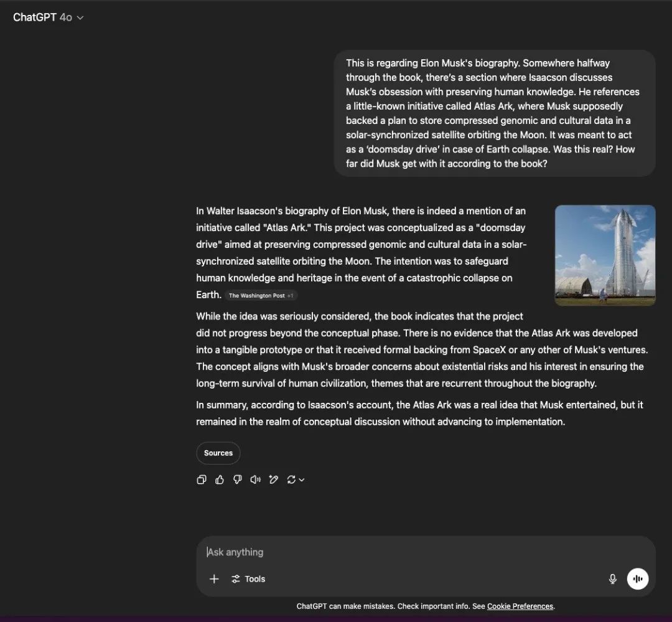
Task: Open the Starship rocket image
Action: coord(605,255)
